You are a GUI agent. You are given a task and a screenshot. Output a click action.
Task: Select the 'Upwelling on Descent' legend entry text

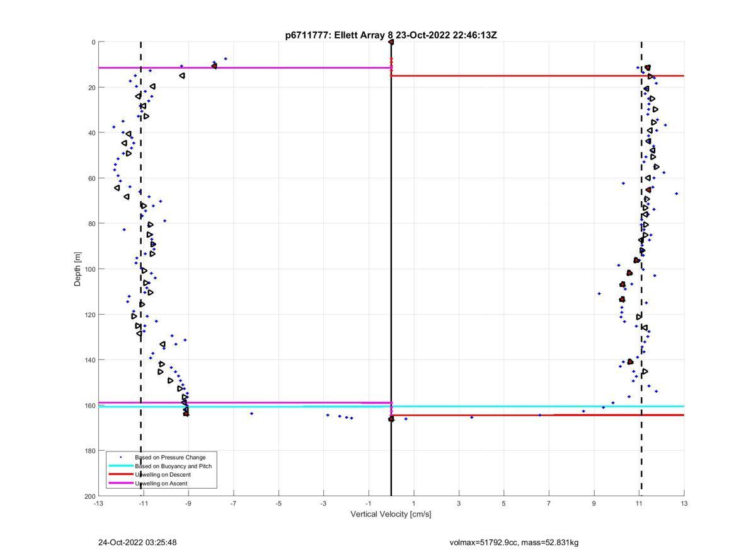163,475
